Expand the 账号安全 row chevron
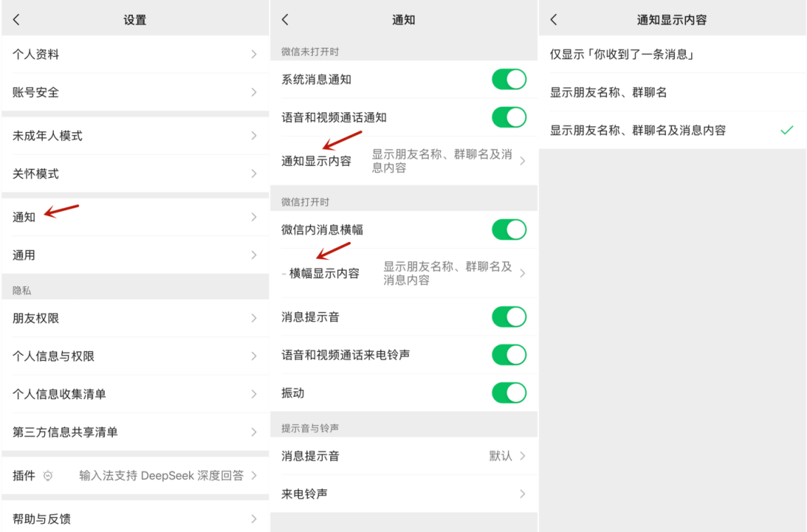Viewport: 807px width, 532px height. [254, 92]
